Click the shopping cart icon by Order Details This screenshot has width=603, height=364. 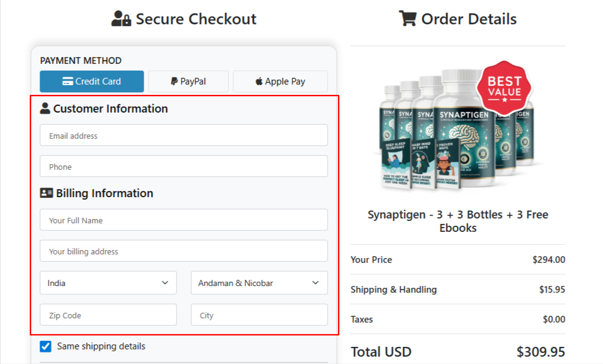pyautogui.click(x=407, y=19)
